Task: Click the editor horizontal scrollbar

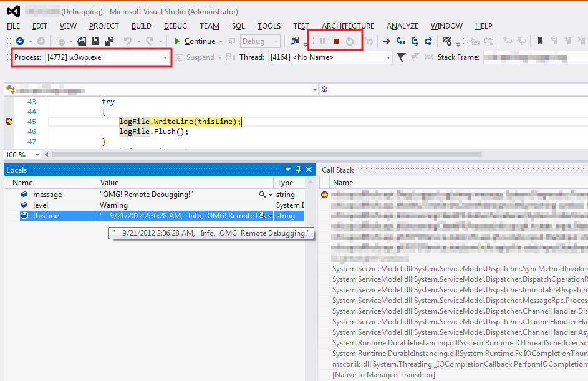Action: [267, 155]
